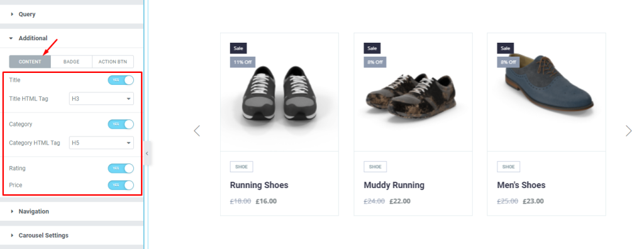Click Sale badge on Men's Shoes card
This screenshot has height=249, width=644.
(x=505, y=48)
